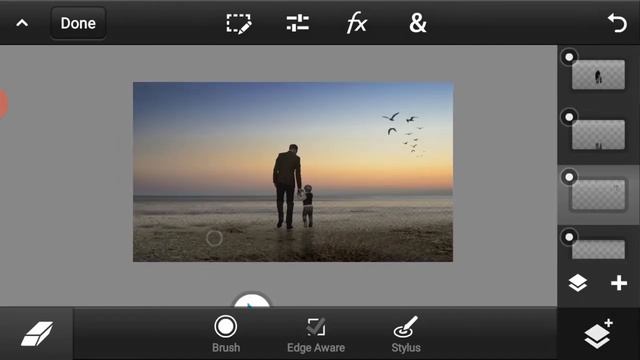
Task: Open the ampersand more-tools menu
Action: (x=418, y=23)
